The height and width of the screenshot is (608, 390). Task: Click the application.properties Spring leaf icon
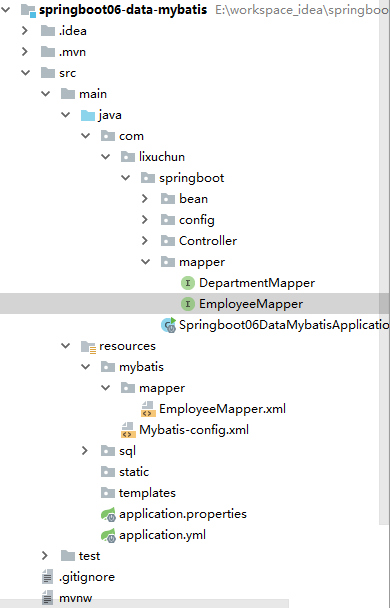tap(108, 514)
